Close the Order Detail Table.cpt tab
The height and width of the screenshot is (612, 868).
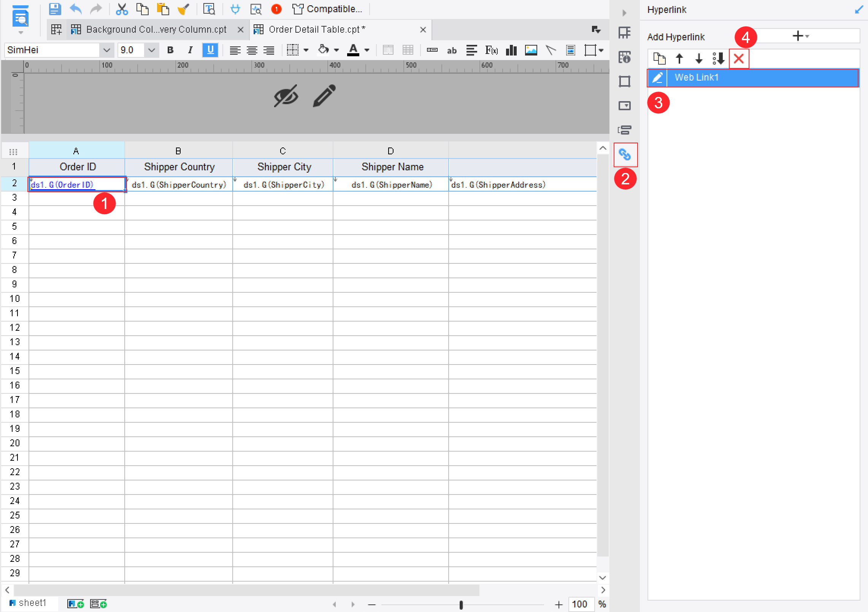[423, 30]
